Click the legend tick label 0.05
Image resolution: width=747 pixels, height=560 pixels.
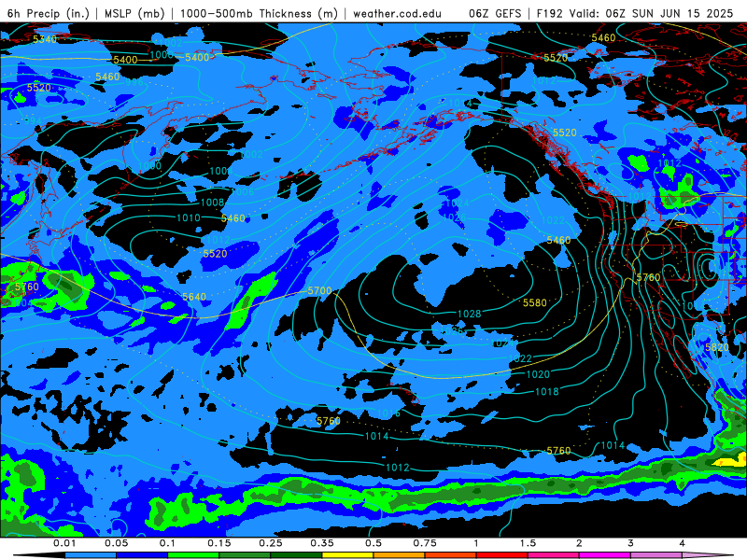tap(116, 543)
